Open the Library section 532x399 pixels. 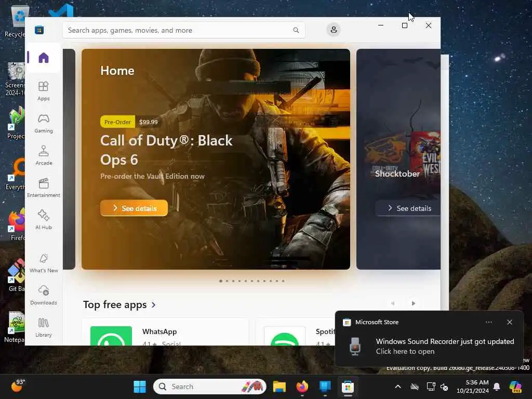[44, 327]
